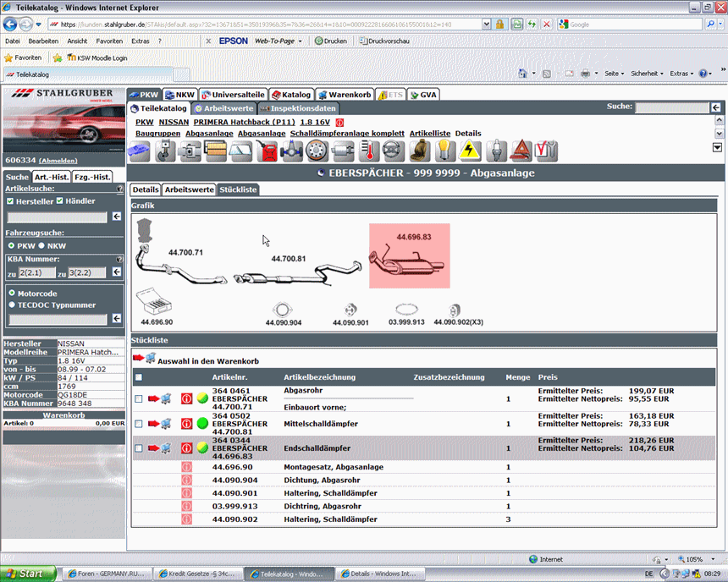Open the engine piston parts group icon
The height and width of the screenshot is (582, 728).
coord(165,151)
